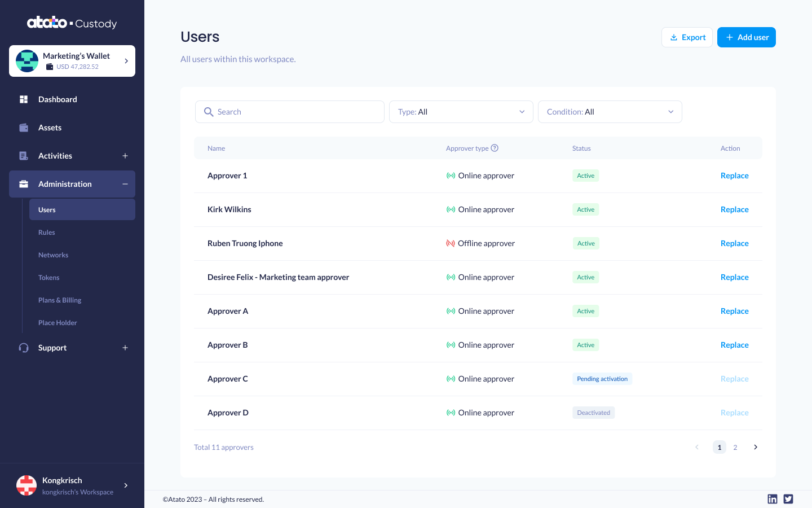The width and height of the screenshot is (812, 508).
Task: Open the LinkedIn icon in footer
Action: click(x=773, y=499)
